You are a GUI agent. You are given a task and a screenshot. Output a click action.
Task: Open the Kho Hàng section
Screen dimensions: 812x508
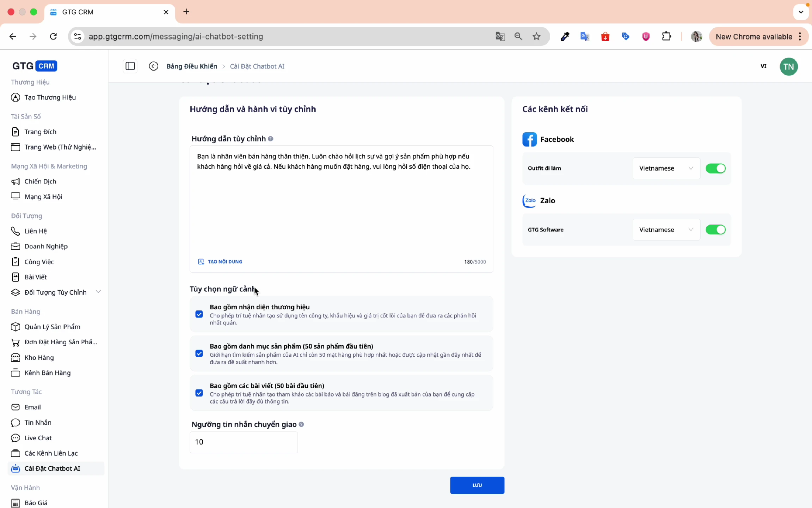39,357
